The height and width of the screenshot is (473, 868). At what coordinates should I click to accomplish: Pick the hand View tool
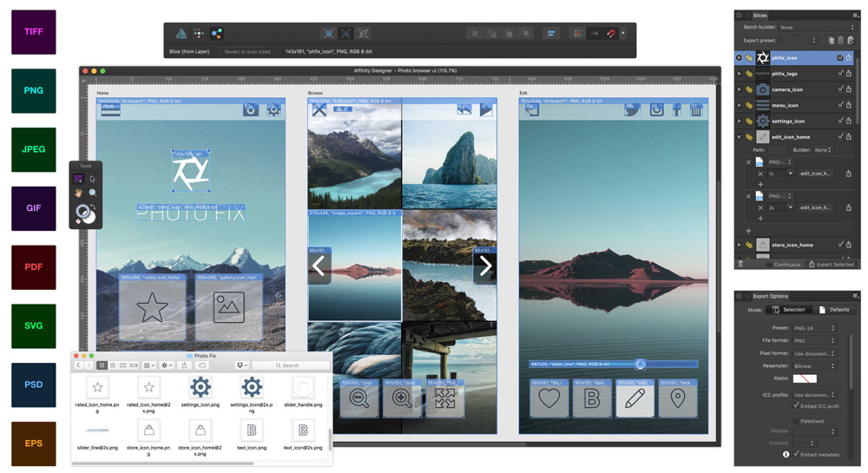[x=79, y=193]
